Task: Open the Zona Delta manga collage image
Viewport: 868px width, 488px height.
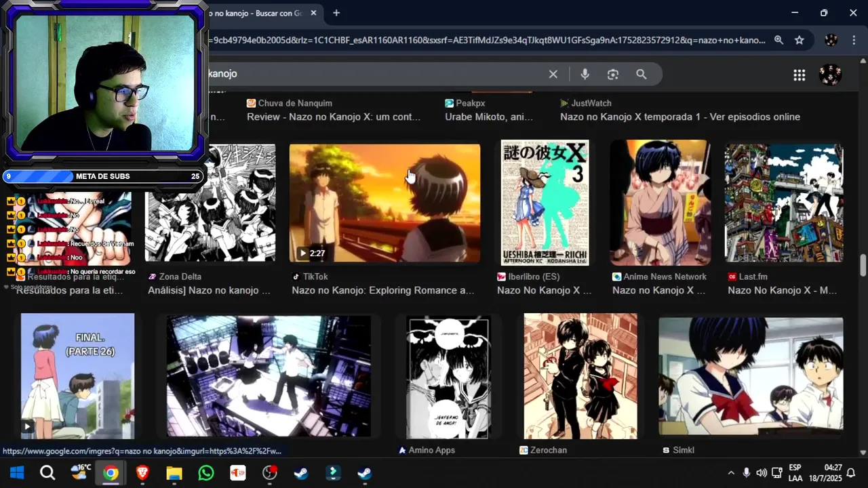Action: [210, 203]
